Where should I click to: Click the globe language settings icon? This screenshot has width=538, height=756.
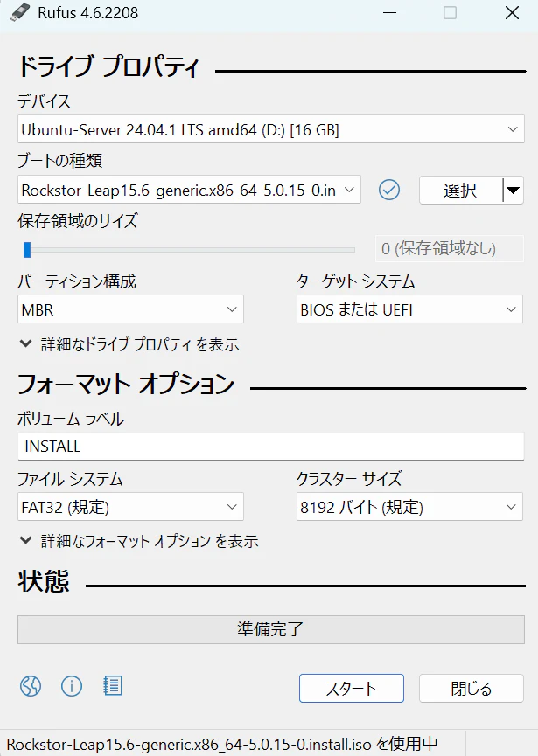[31, 686]
